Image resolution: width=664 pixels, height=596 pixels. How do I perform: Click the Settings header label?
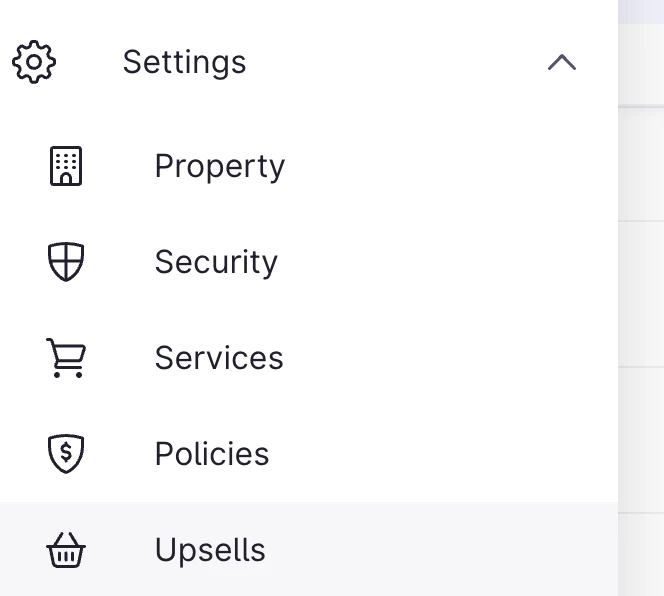coord(184,62)
